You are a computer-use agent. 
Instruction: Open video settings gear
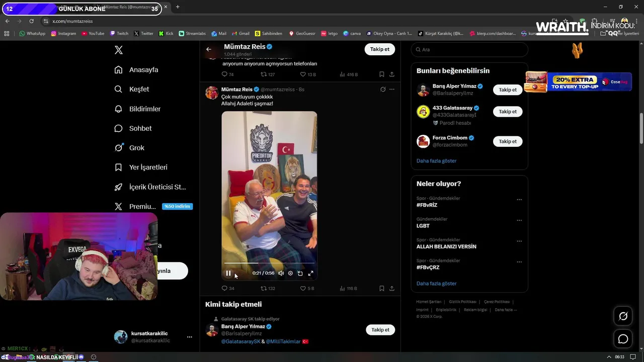point(290,273)
